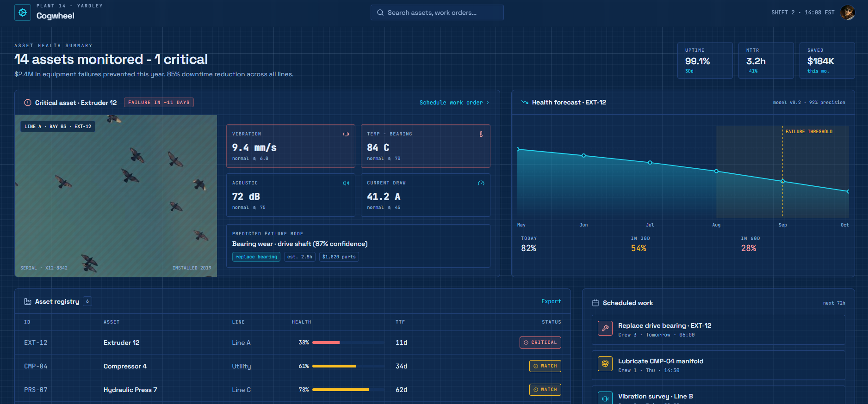This screenshot has height=404, width=868.
Task: Click the LINE A BAY 03 EXT-12 label
Action: 58,126
